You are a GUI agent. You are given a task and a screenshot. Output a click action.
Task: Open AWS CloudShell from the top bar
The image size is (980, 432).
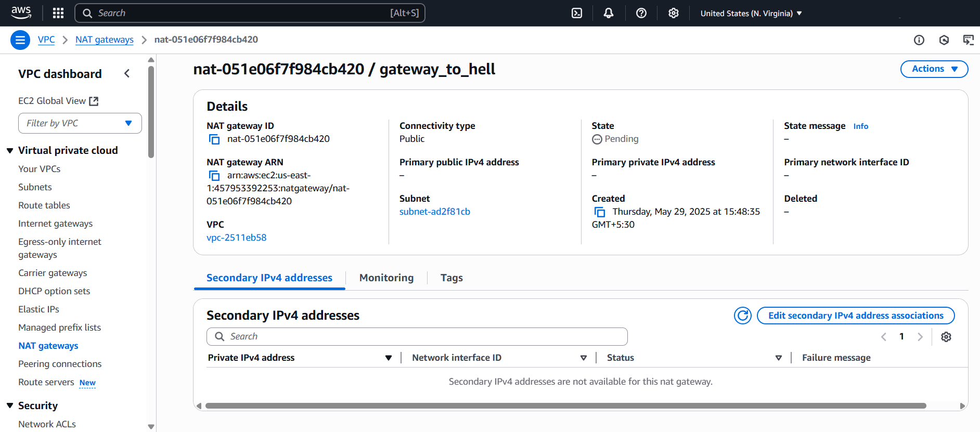click(577, 13)
